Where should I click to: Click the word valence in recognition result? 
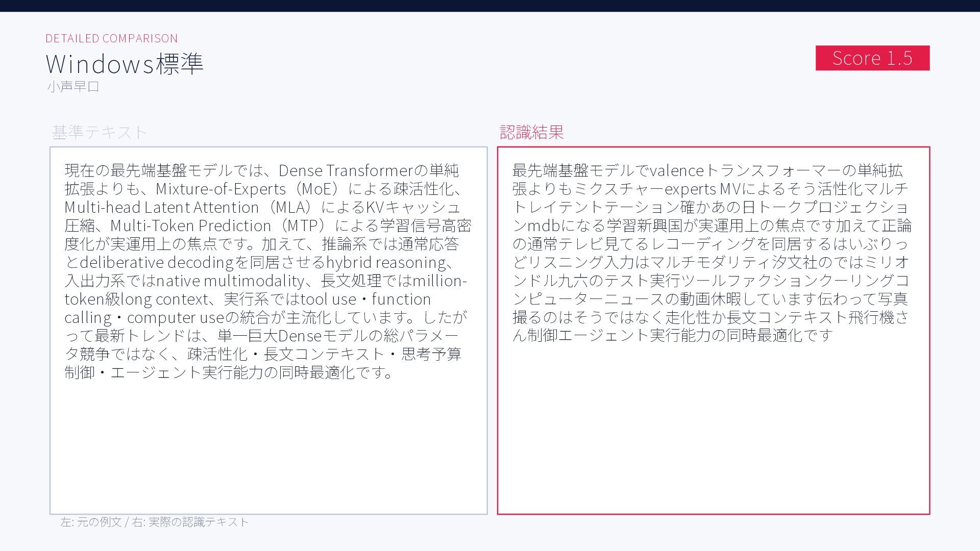[676, 170]
